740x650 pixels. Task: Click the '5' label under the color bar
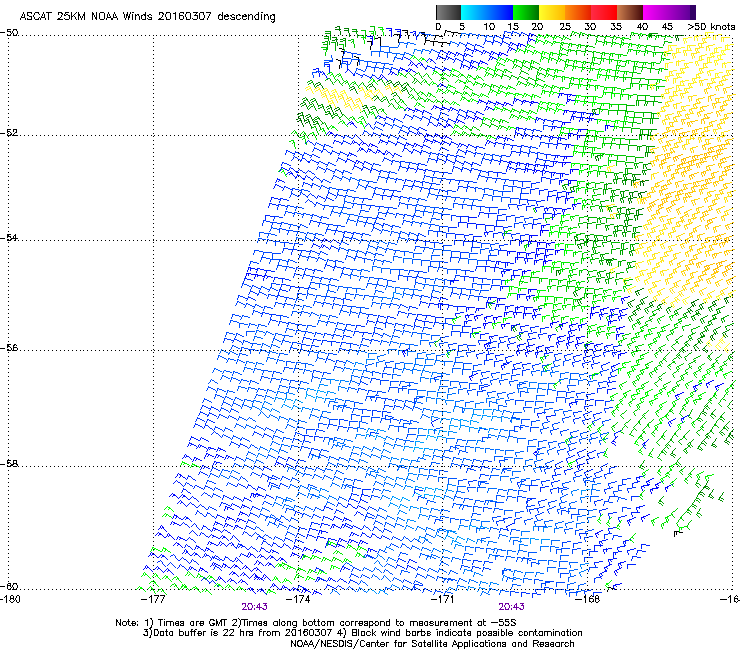click(462, 27)
